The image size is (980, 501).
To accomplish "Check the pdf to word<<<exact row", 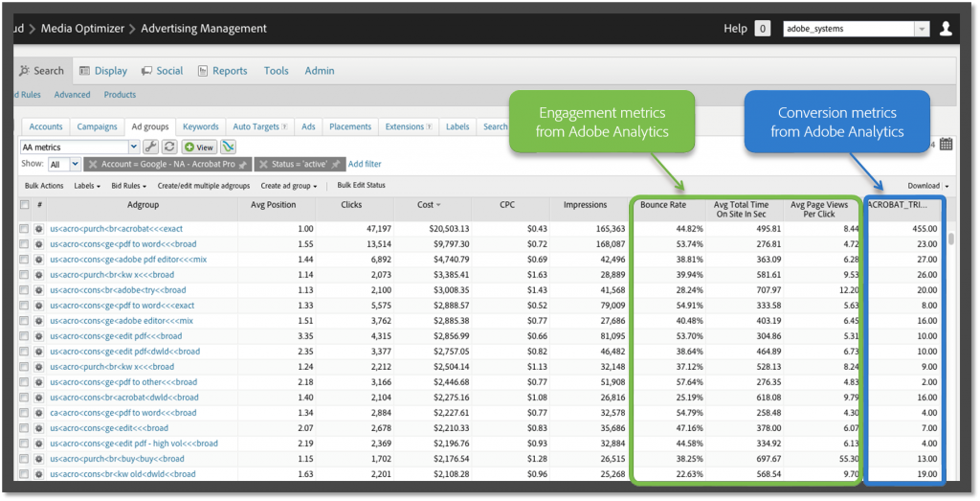I will pyautogui.click(x=24, y=306).
